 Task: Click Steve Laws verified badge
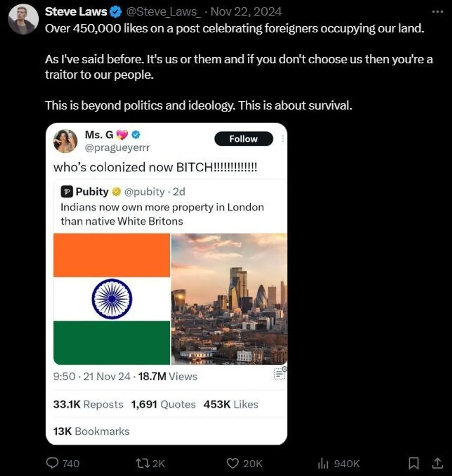pyautogui.click(x=115, y=12)
